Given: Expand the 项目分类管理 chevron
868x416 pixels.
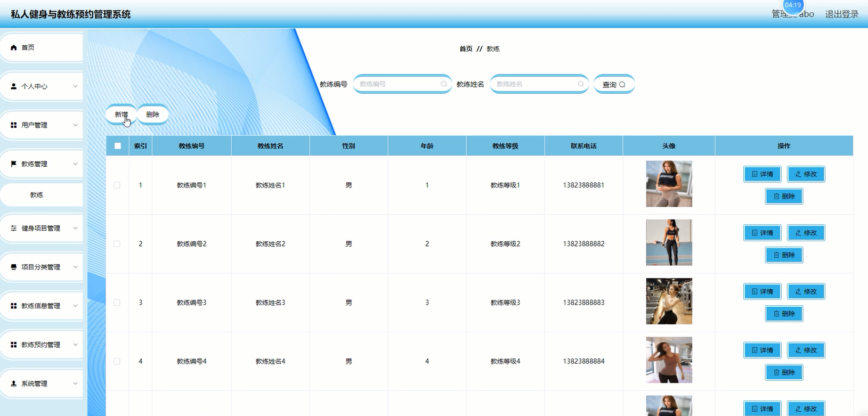Looking at the screenshot, I should (75, 267).
